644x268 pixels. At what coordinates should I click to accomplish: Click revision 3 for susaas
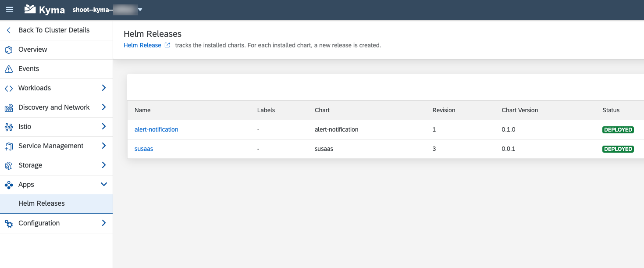click(x=434, y=149)
